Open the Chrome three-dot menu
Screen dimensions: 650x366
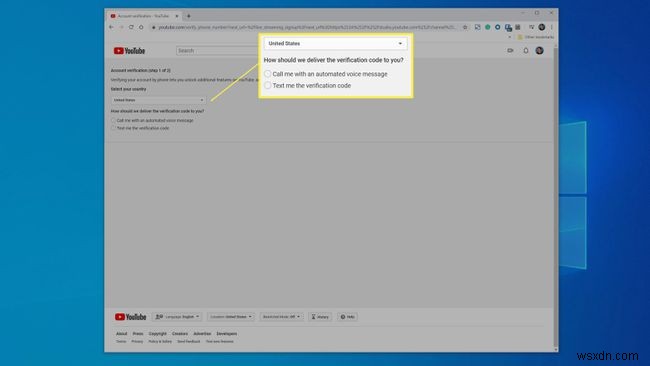click(x=552, y=27)
